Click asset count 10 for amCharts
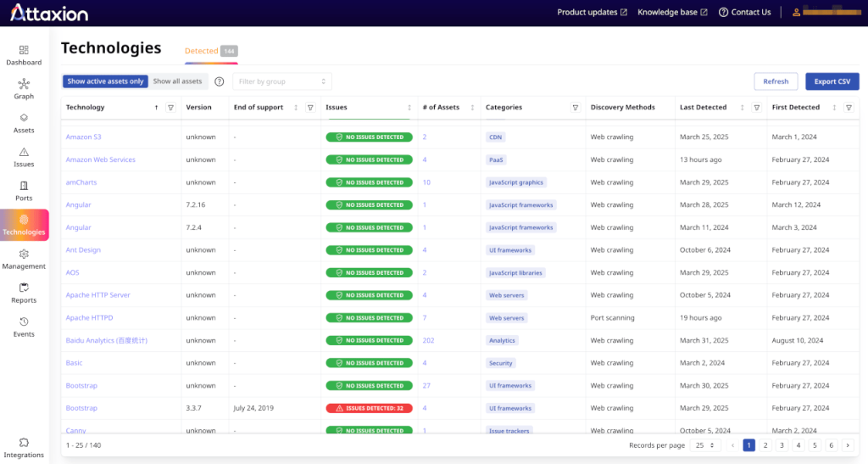This screenshot has width=868, height=464. (426, 182)
